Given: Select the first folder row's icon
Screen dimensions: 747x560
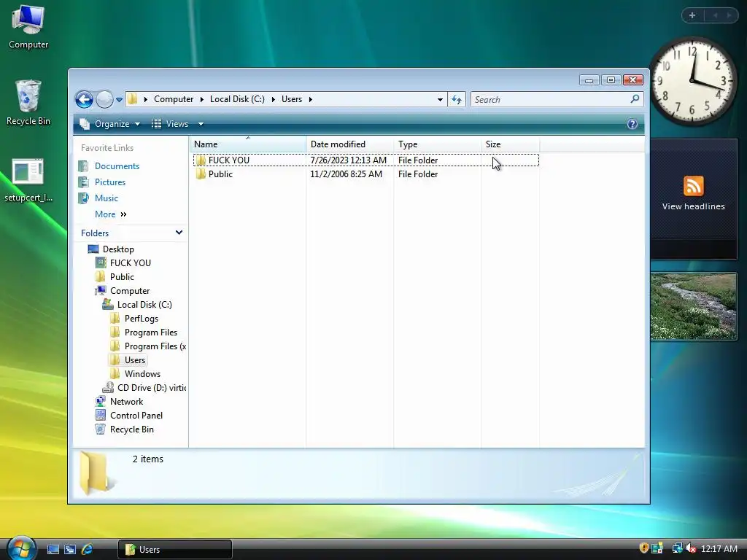Looking at the screenshot, I should pyautogui.click(x=201, y=160).
